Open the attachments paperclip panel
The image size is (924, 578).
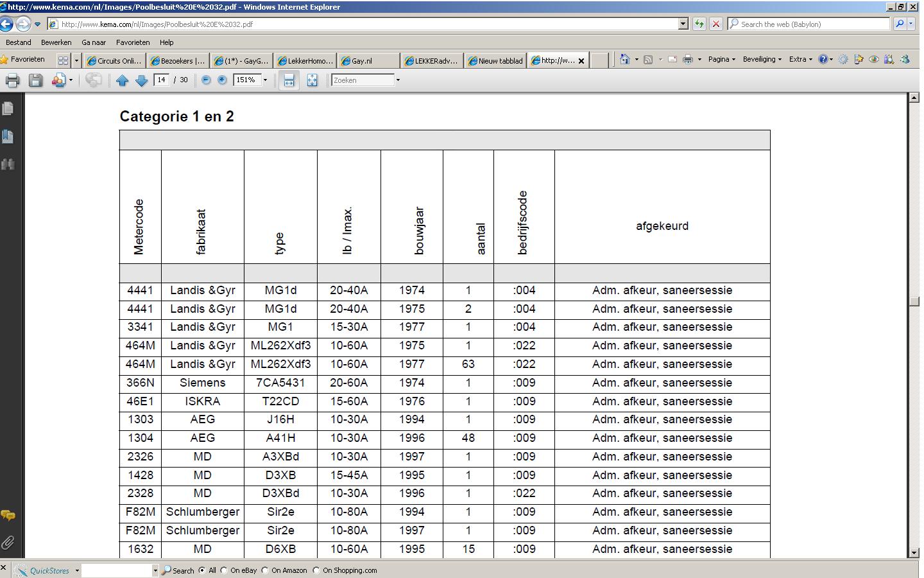(8, 543)
